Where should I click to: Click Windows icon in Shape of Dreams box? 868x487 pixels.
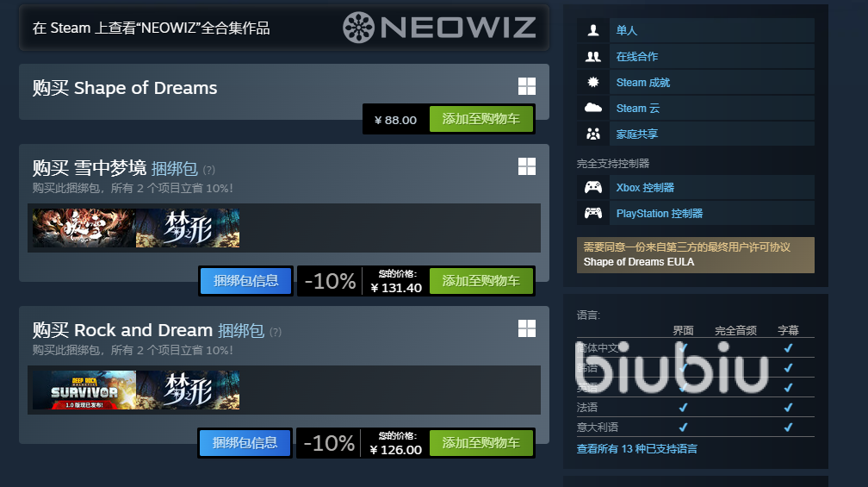526,86
